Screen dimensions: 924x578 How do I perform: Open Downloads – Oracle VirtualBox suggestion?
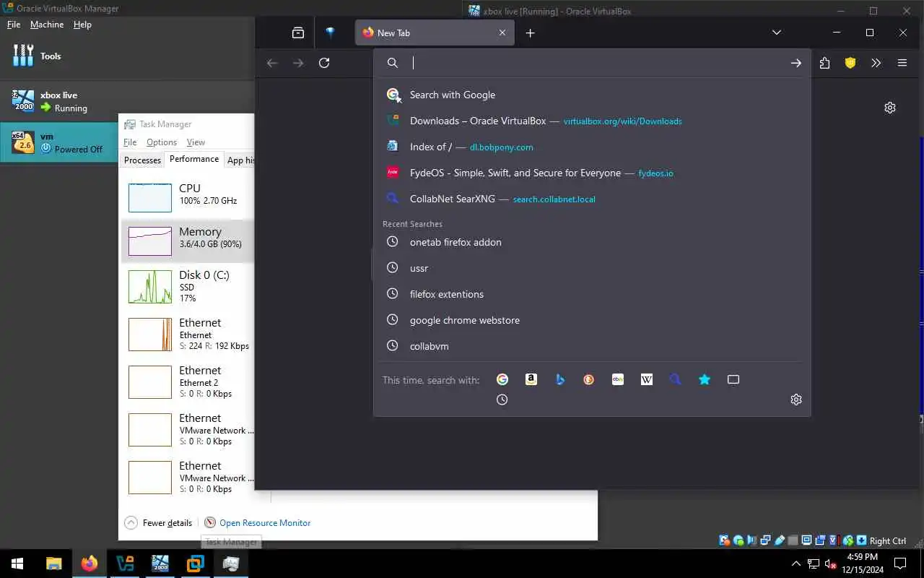coord(592,121)
